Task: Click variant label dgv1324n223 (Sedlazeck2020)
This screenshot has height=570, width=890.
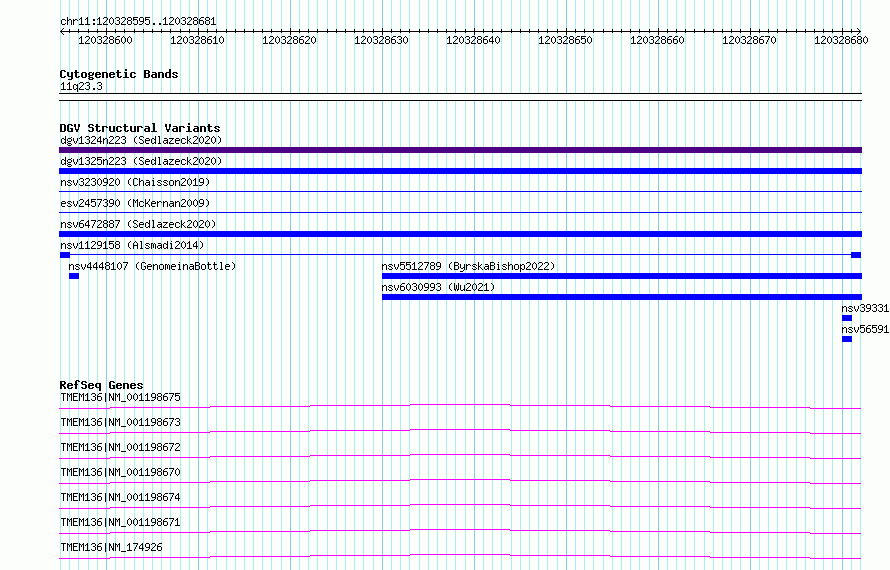Action: point(141,140)
